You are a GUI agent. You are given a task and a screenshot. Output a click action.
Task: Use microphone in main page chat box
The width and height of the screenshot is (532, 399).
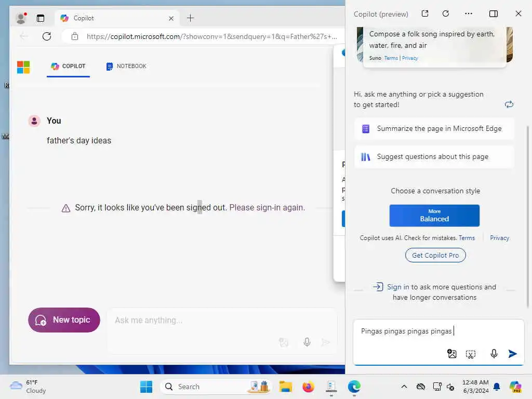pyautogui.click(x=307, y=342)
